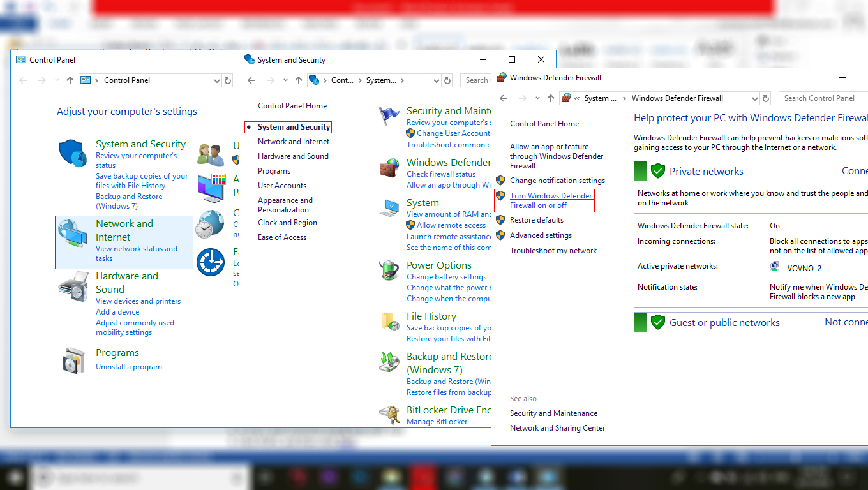The width and height of the screenshot is (868, 490).
Task: Click the Refresh icon in the System and Security window
Action: tap(447, 80)
